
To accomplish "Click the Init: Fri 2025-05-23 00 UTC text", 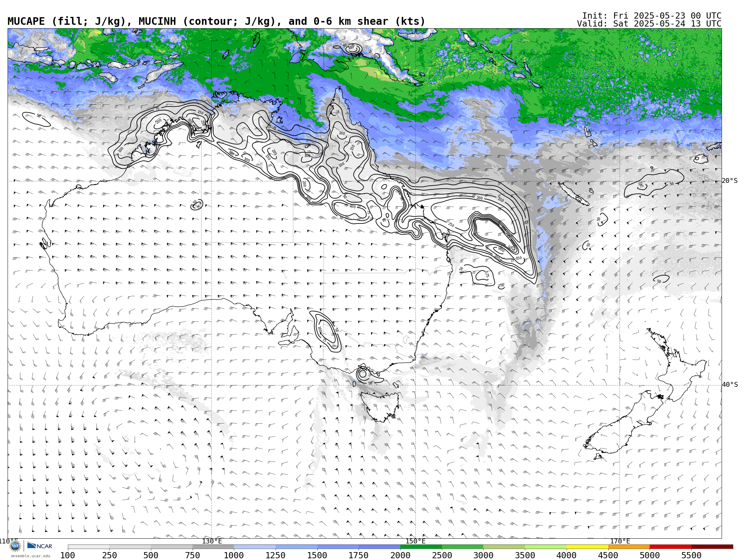I will (652, 16).
